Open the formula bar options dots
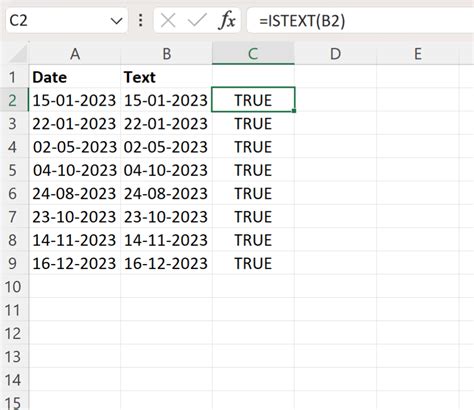The width and height of the screenshot is (474, 410). tap(141, 21)
